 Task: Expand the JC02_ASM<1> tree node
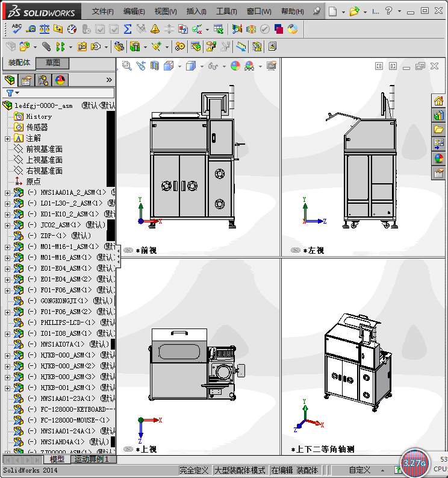point(7,225)
